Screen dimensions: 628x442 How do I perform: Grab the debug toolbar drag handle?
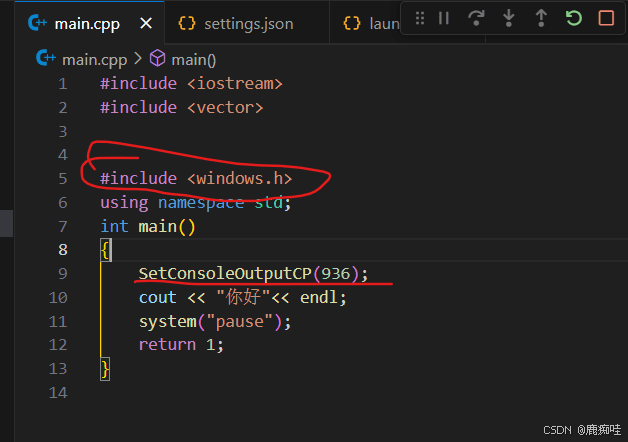(x=420, y=18)
